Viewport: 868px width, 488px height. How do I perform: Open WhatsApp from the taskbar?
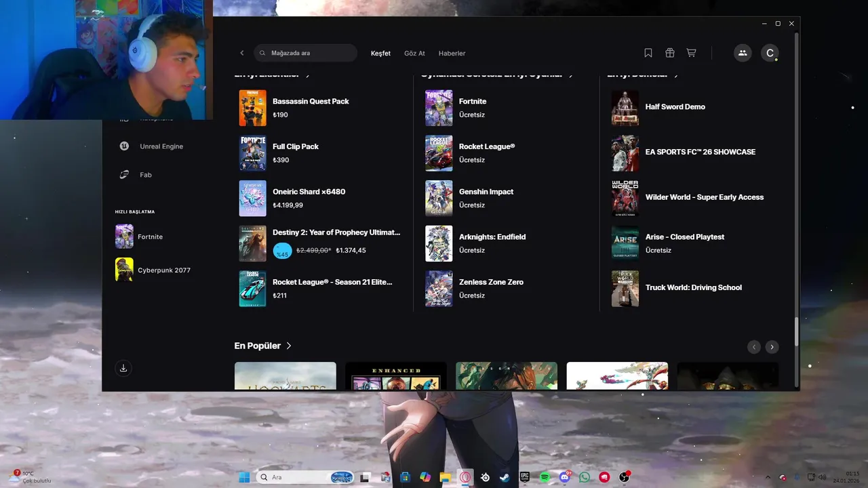pyautogui.click(x=585, y=477)
